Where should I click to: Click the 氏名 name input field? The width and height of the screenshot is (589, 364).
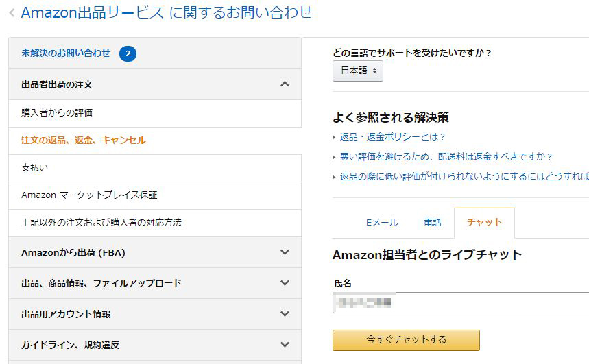(x=461, y=302)
